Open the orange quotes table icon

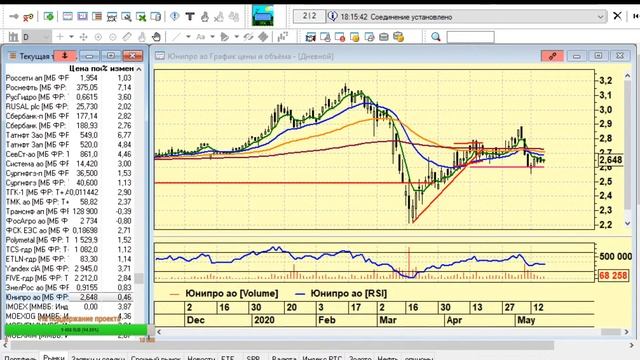[x=97, y=17]
